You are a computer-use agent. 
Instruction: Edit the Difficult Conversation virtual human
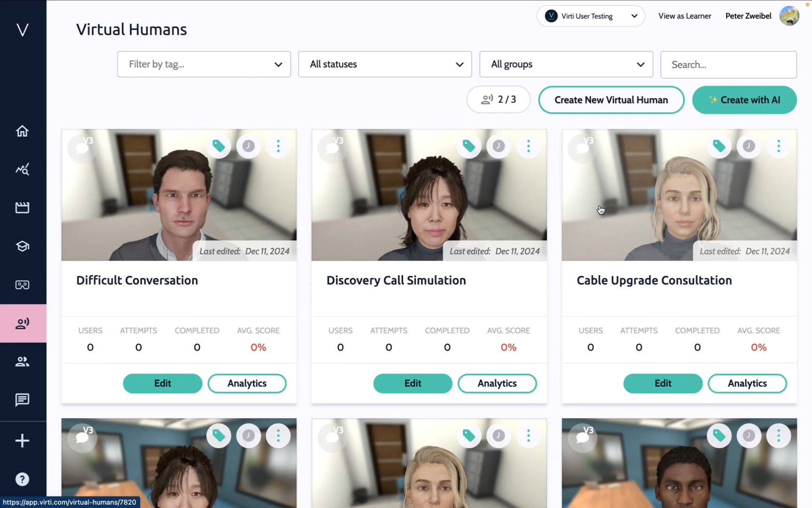coord(163,383)
